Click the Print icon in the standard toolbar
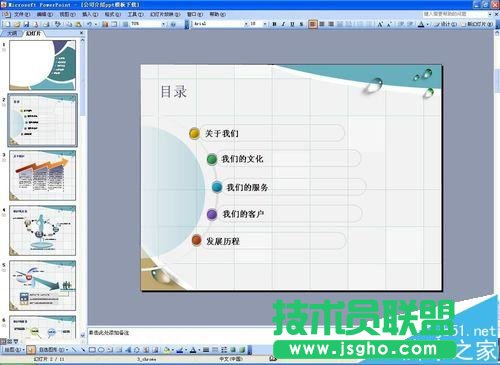Image resolution: width=500 pixels, height=365 pixels. pos(46,24)
